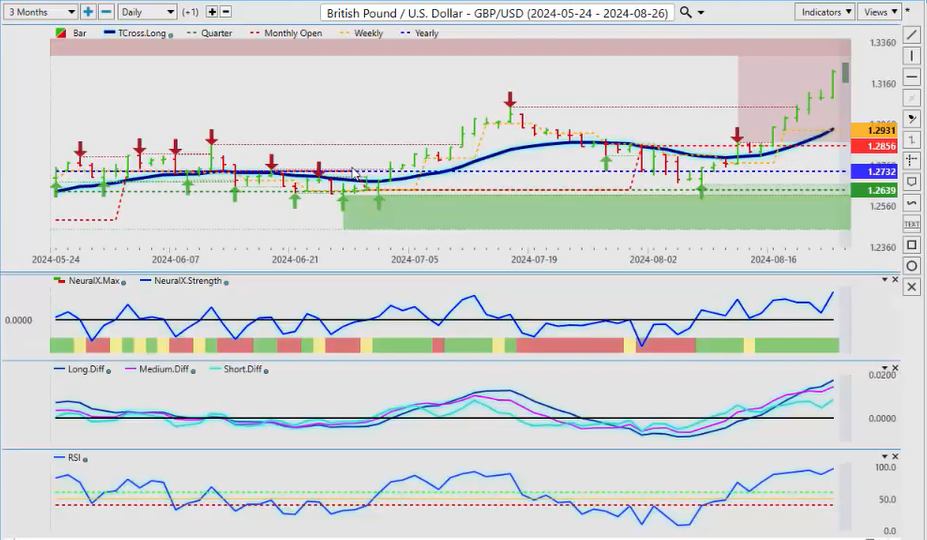Image resolution: width=927 pixels, height=540 pixels.
Task: Click the blue minus zoom-out button
Action: pyautogui.click(x=105, y=12)
